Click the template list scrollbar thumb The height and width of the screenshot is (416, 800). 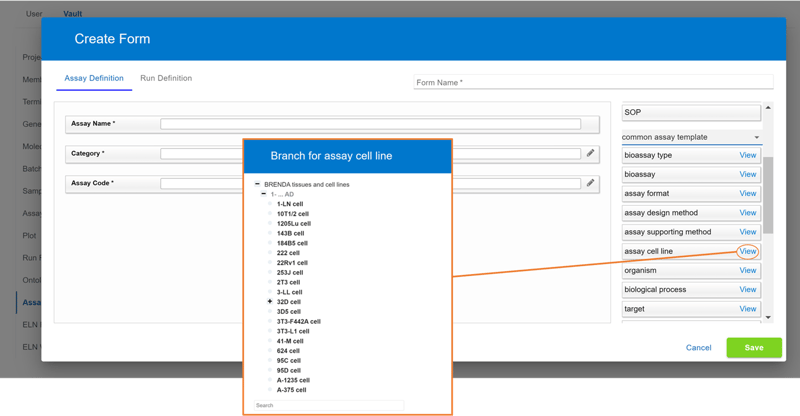pos(768,195)
